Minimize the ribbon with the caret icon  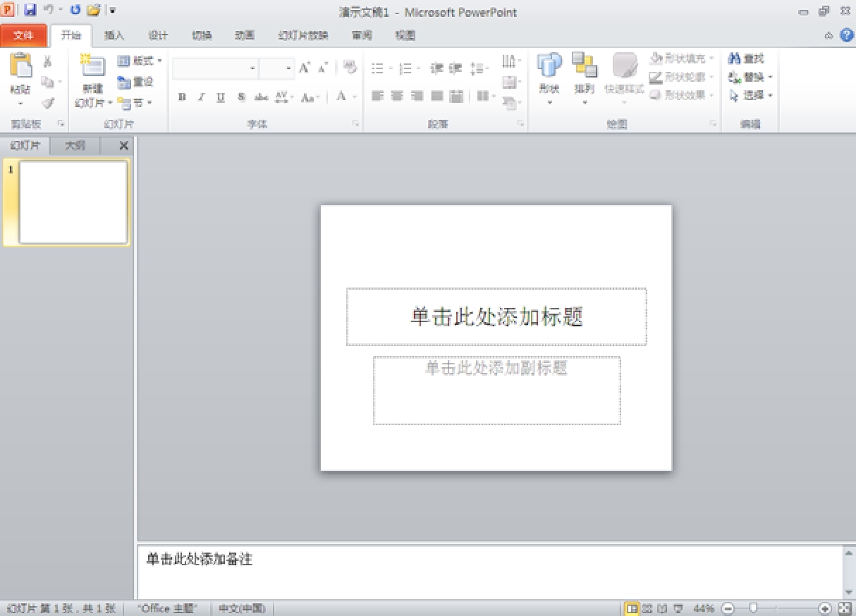[829, 35]
